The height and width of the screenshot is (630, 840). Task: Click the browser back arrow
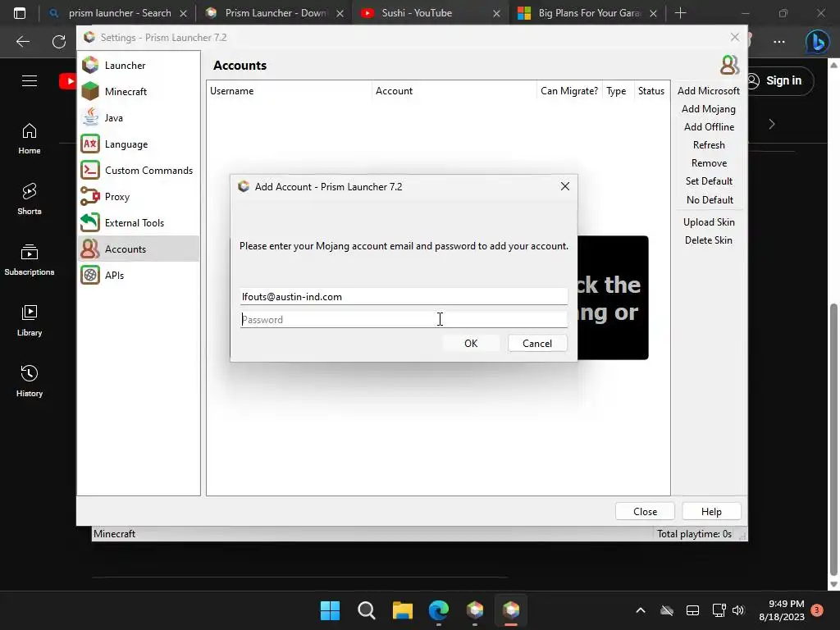23,41
